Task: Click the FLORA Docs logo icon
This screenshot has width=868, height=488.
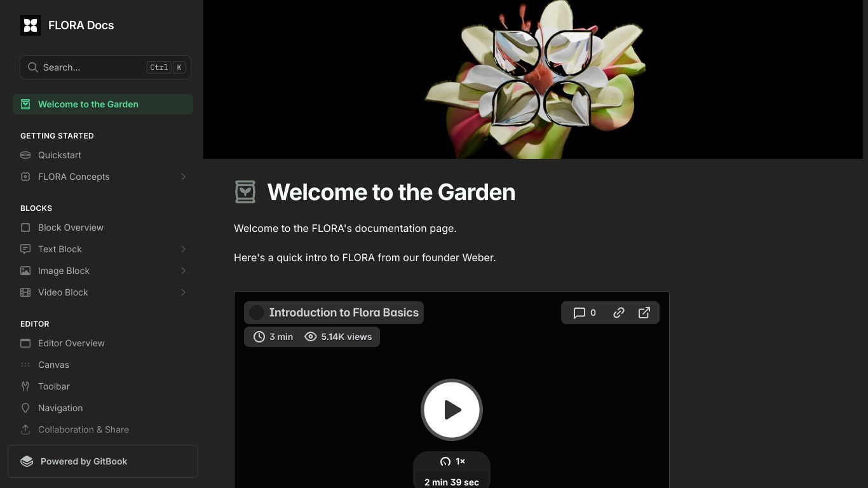Action: (x=31, y=25)
